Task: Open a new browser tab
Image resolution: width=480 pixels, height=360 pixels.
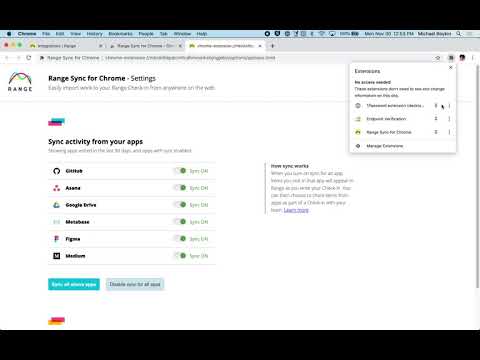Action: click(x=272, y=46)
